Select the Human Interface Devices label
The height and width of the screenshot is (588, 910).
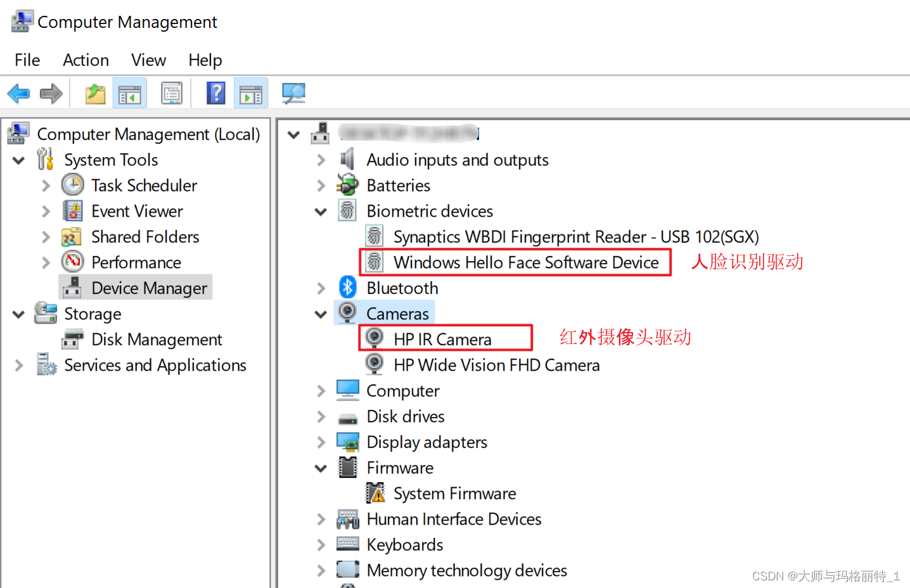(x=454, y=519)
